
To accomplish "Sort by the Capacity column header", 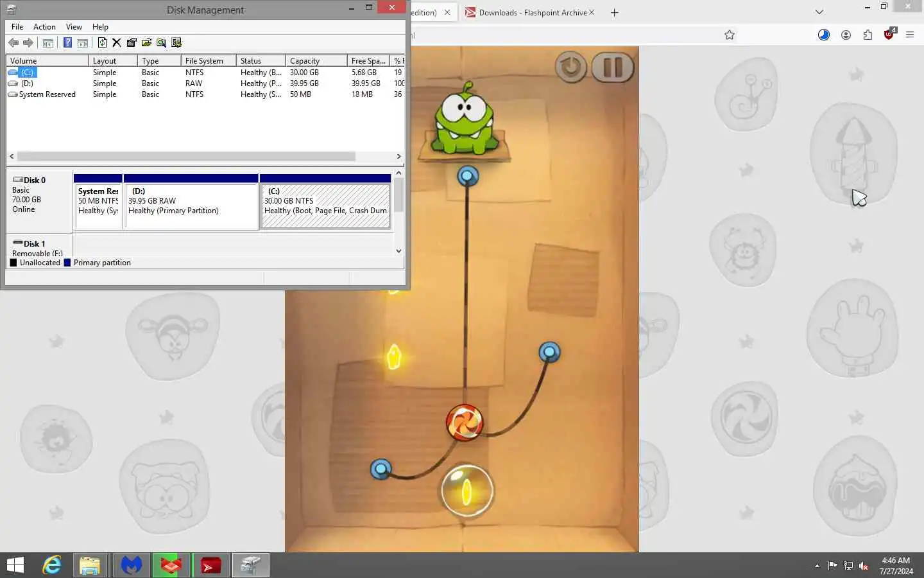I will coord(316,60).
